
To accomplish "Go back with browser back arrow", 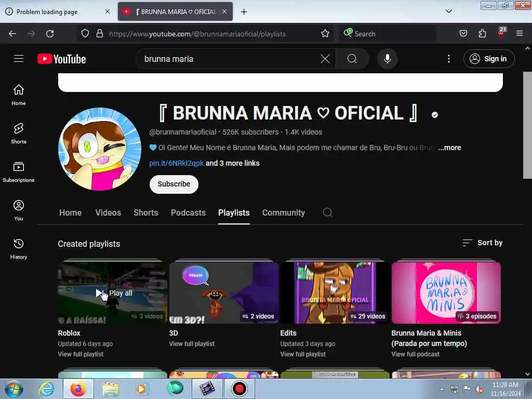I will (12, 34).
